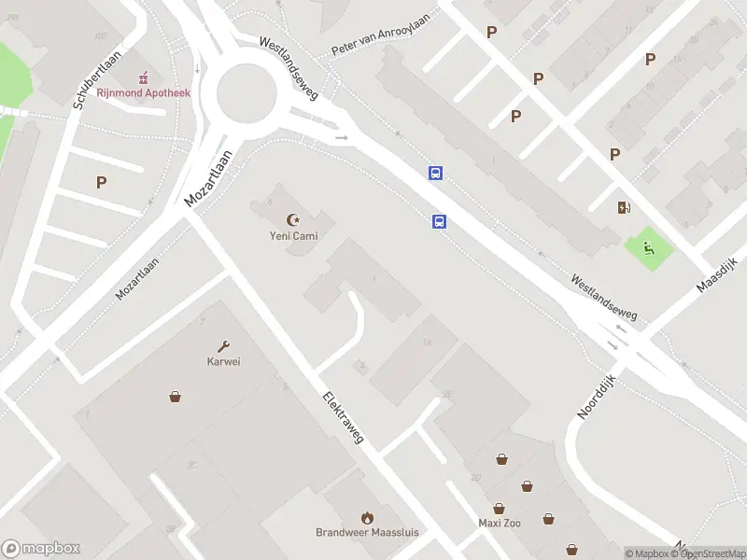Click the center of the roundabout

click(x=247, y=92)
